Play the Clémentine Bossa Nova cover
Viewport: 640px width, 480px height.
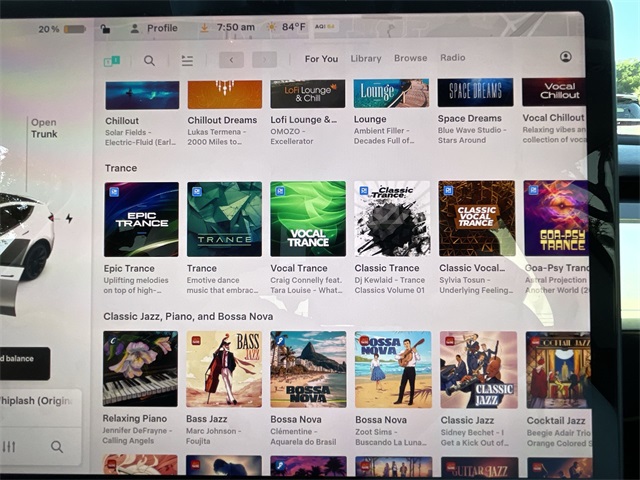tap(308, 369)
